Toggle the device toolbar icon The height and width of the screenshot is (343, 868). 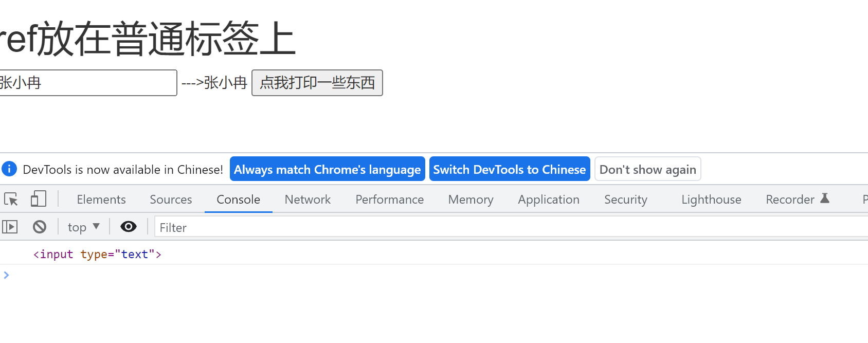tap(38, 199)
